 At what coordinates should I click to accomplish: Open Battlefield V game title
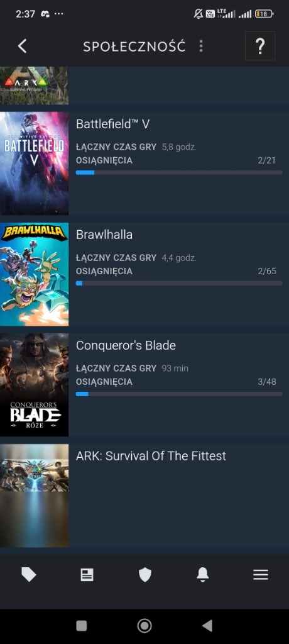click(112, 124)
